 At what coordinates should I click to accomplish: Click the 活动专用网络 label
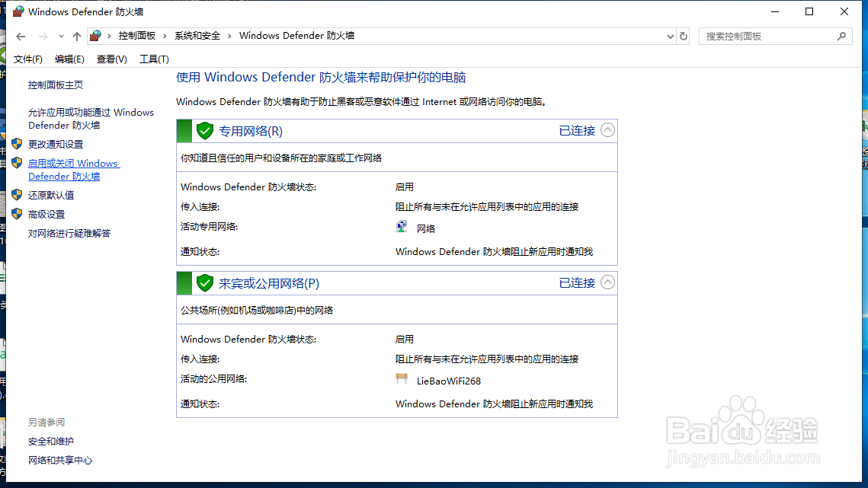point(209,227)
